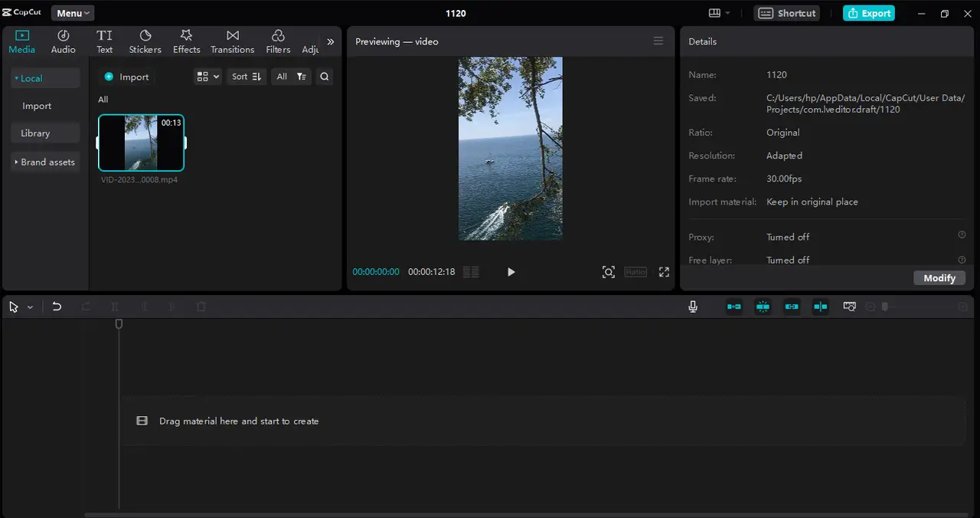Open the pointer tool mode dropdown

pos(30,307)
